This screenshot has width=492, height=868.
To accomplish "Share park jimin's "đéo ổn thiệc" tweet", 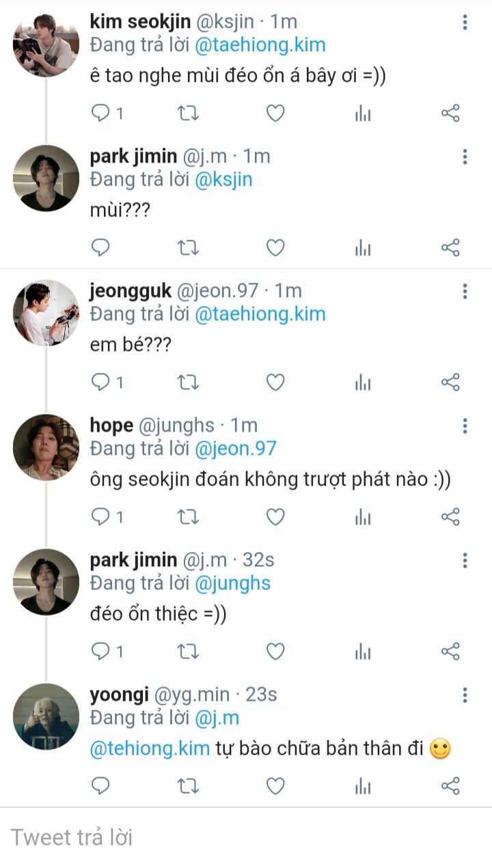I will [450, 652].
